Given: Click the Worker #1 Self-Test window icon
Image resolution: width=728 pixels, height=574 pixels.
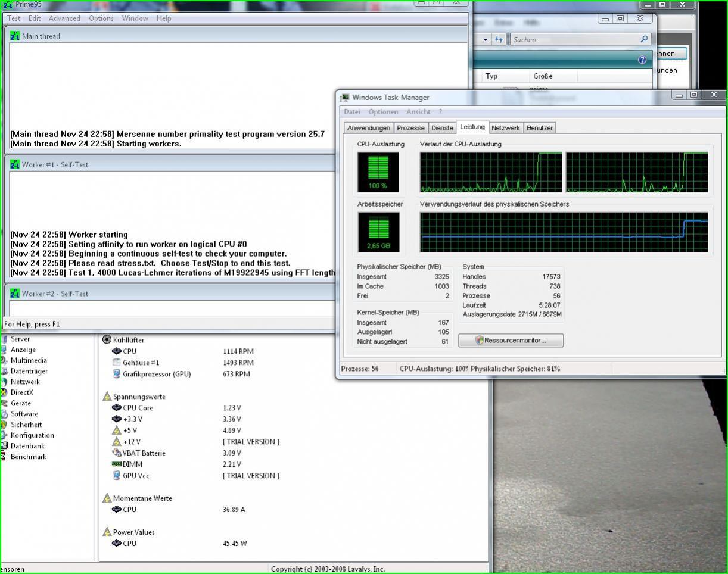Looking at the screenshot, I should (15, 164).
